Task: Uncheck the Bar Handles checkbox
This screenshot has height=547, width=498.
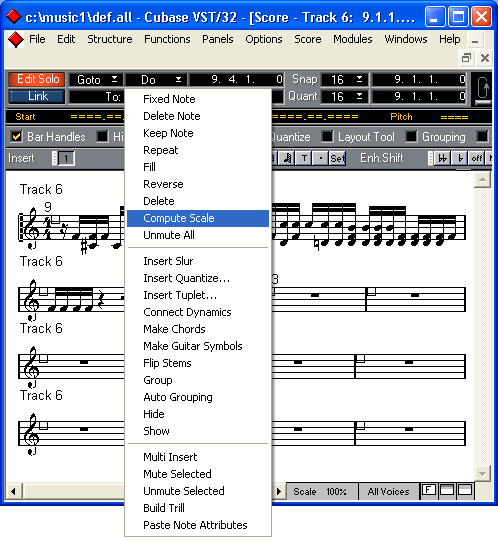Action: (x=16, y=136)
